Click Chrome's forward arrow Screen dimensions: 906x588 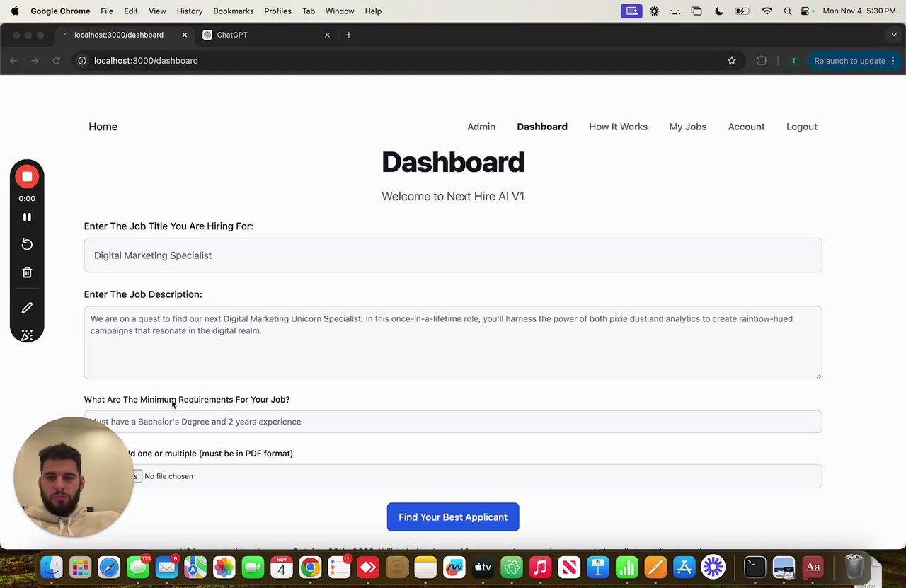pyautogui.click(x=35, y=61)
